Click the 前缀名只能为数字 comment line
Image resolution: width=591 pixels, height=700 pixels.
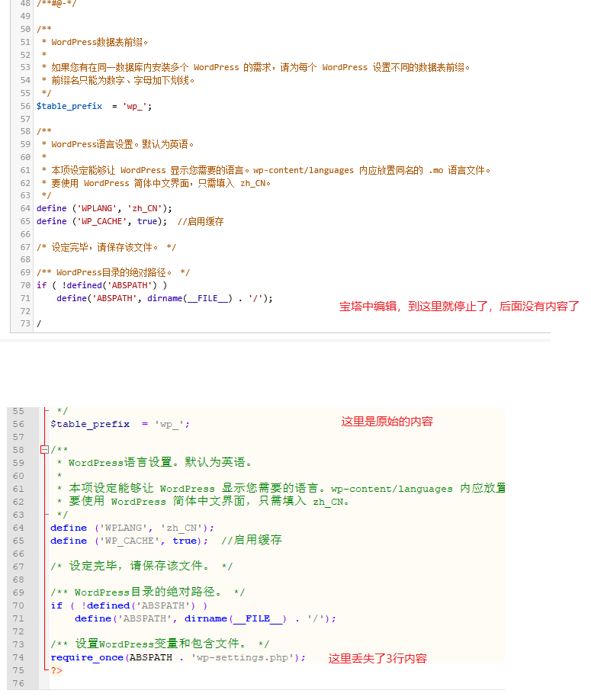118,80
